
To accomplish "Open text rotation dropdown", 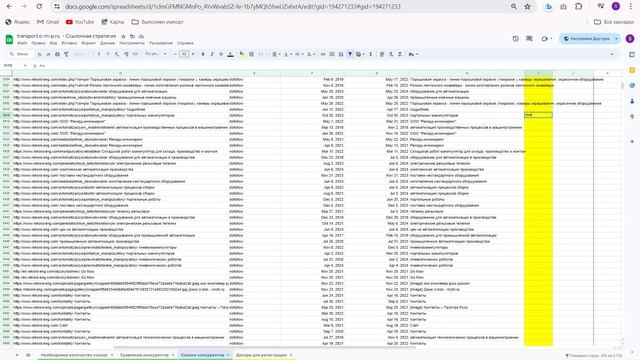I will tap(310, 54).
